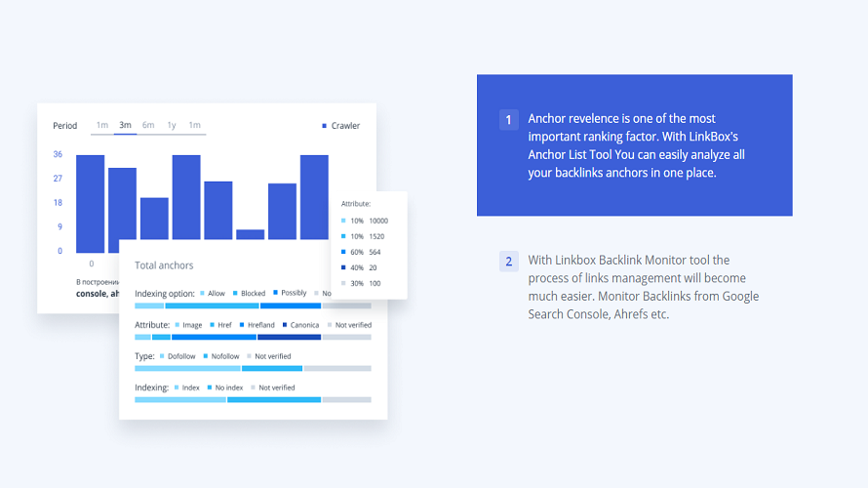868x488 pixels.
Task: Click the '18' y-axis label
Action: 58,203
